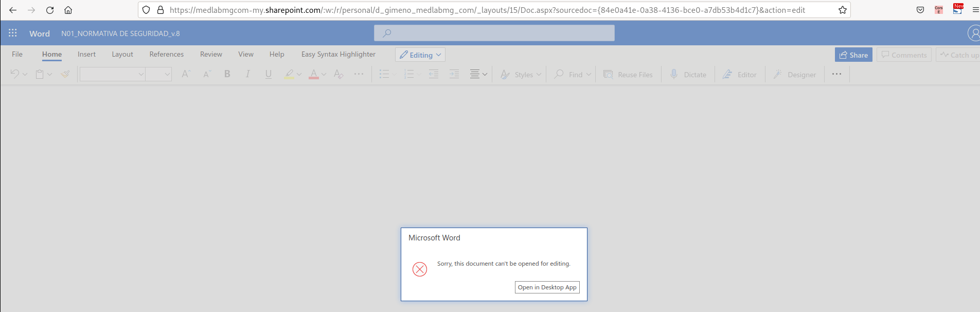Open the Office app launcher grid
980x312 pixels.
point(13,33)
